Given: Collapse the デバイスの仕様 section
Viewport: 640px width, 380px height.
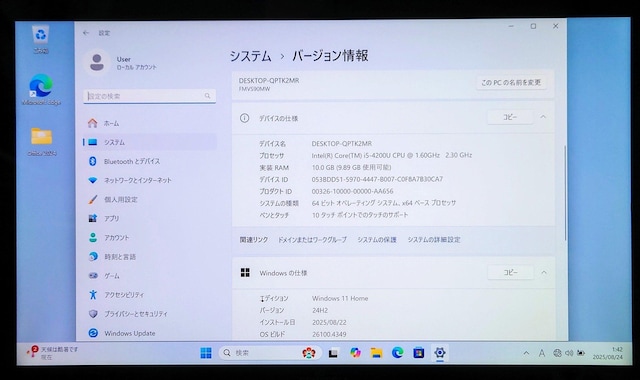Looking at the screenshot, I should [x=543, y=117].
